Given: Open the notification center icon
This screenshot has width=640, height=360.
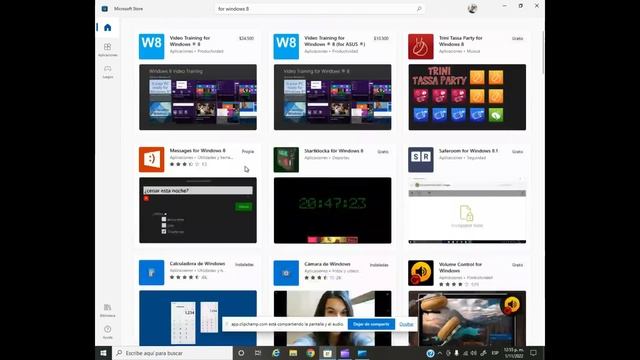Looking at the screenshot, I should click(x=533, y=353).
